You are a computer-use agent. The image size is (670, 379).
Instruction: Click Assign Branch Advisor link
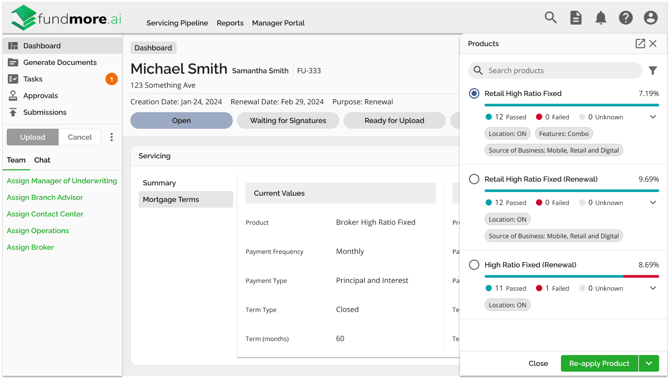45,197
